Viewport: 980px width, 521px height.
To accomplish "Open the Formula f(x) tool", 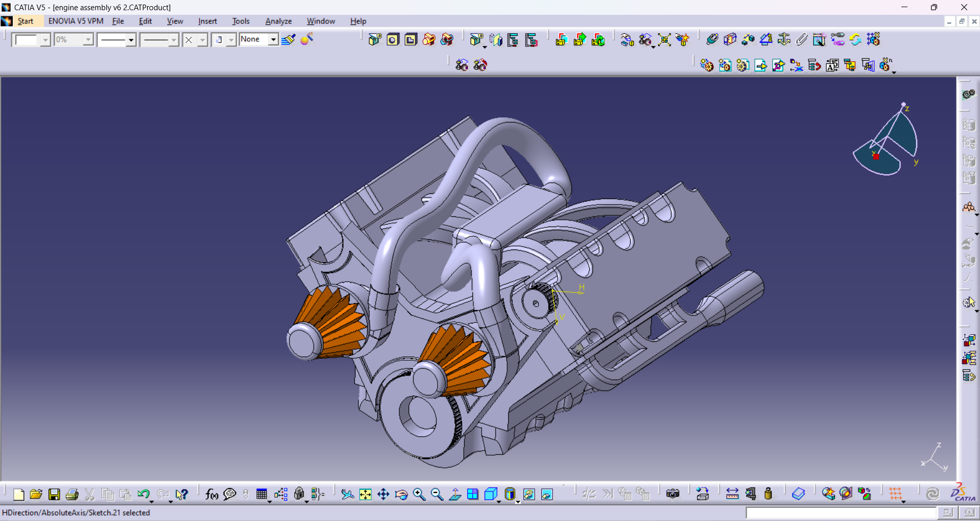I will tap(211, 494).
